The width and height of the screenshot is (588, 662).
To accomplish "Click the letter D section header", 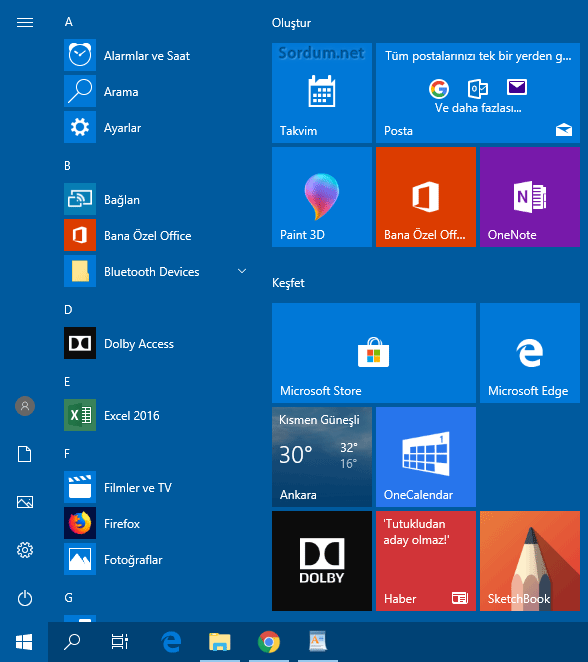I will tap(68, 310).
